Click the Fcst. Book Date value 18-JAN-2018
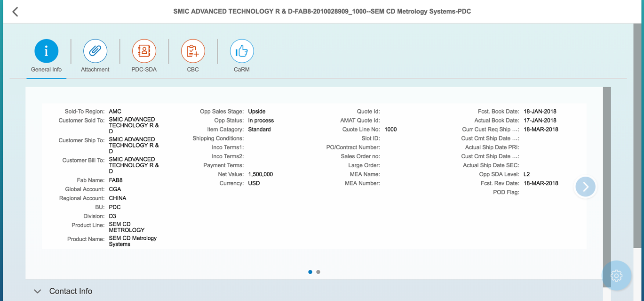The height and width of the screenshot is (301, 644). click(x=540, y=112)
